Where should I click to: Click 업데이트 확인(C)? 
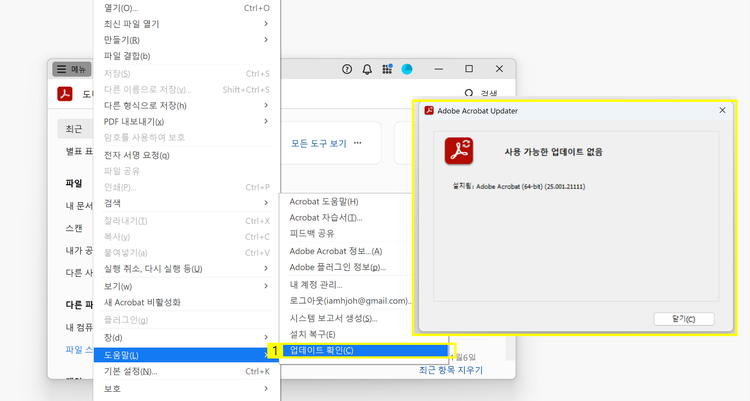[x=366, y=350]
